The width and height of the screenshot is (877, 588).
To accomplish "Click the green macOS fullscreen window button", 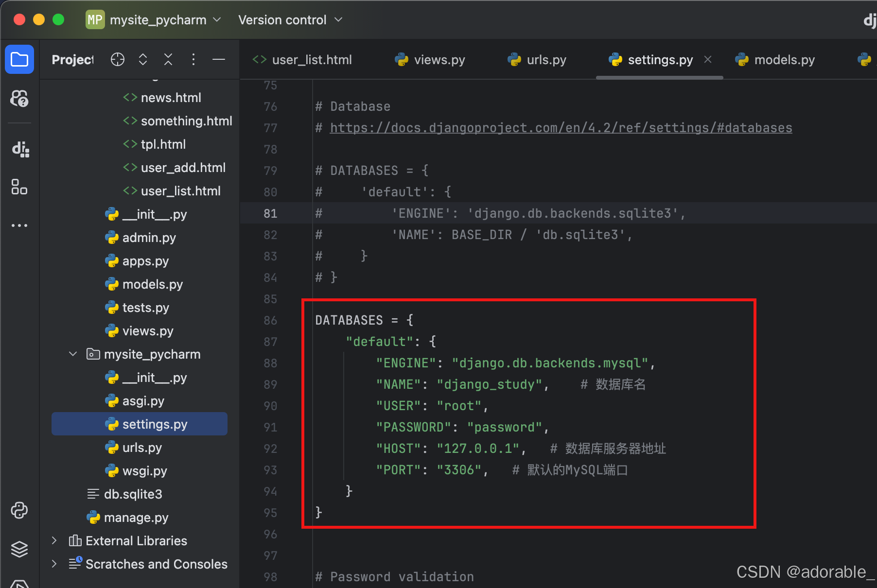I will tap(58, 19).
